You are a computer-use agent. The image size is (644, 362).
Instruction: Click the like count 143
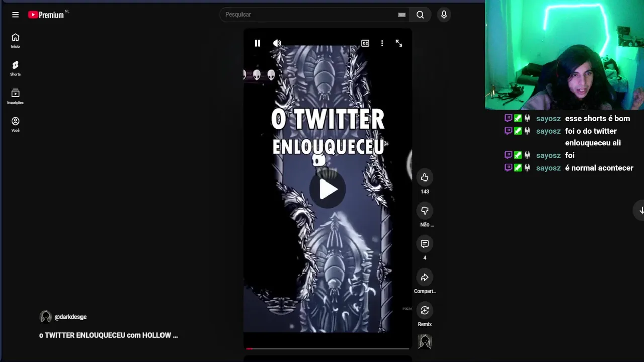point(425,192)
